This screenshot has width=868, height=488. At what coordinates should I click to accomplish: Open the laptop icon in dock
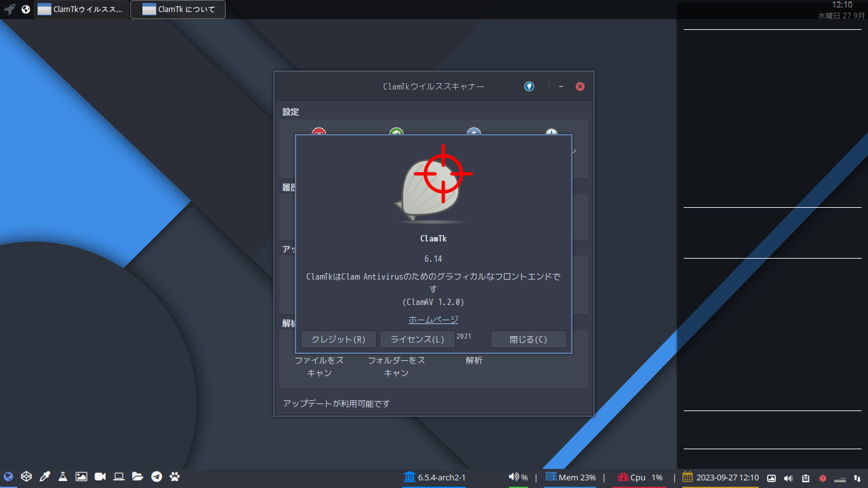[x=119, y=477]
